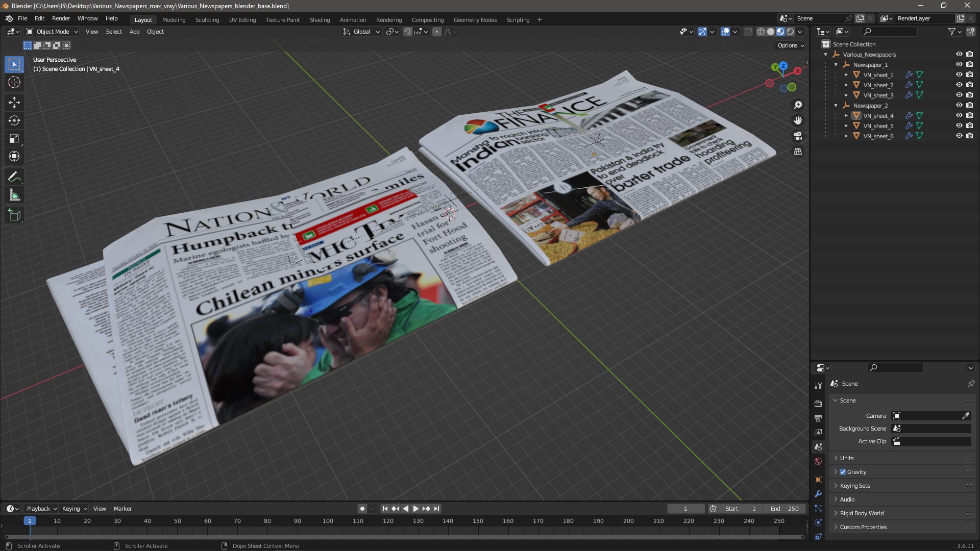Select the Move tool
The height and width of the screenshot is (551, 980).
pyautogui.click(x=14, y=103)
